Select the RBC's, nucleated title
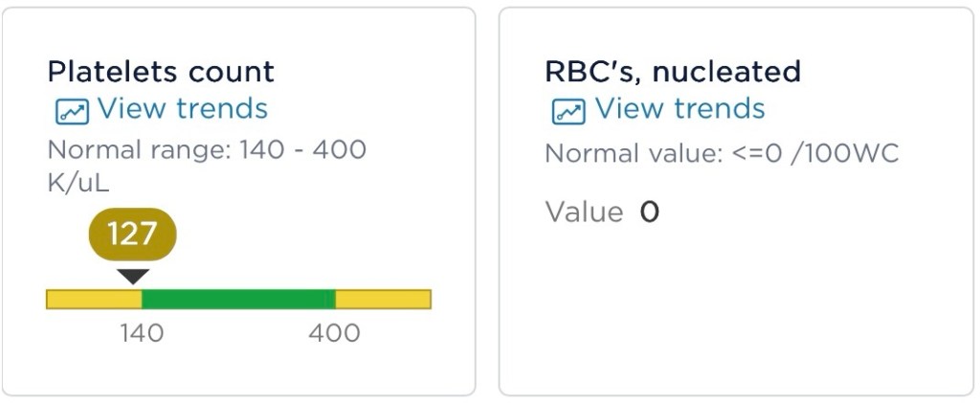The height and width of the screenshot is (403, 980). pos(673,72)
